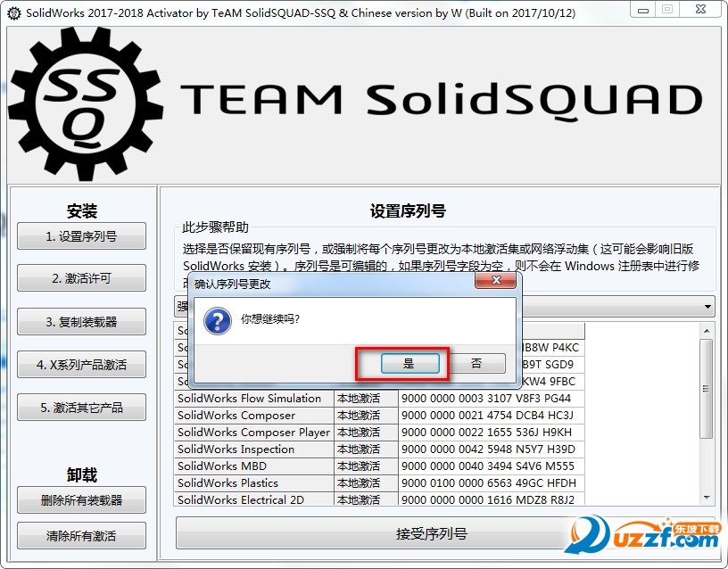Image resolution: width=728 pixels, height=569 pixels.
Task: Click 本地激活 in the Composer Player row
Action: 367,433
